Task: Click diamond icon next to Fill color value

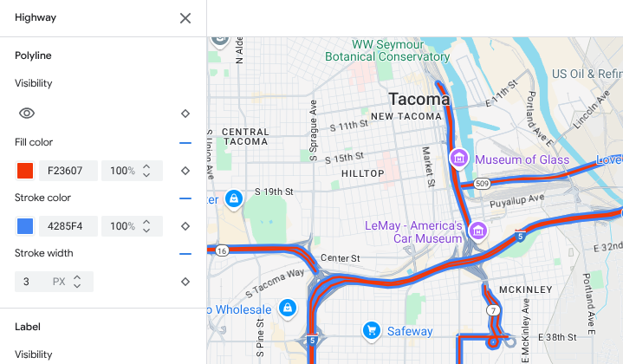Action: tap(185, 171)
